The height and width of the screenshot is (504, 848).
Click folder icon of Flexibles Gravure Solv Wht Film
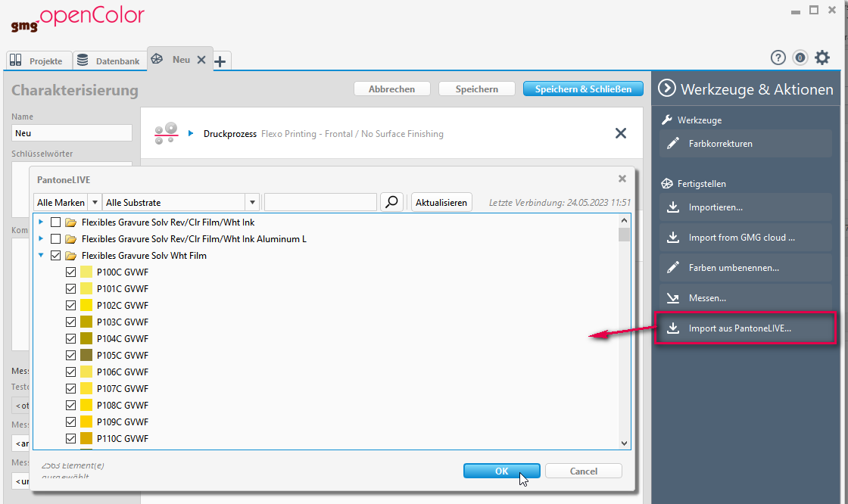(x=71, y=256)
